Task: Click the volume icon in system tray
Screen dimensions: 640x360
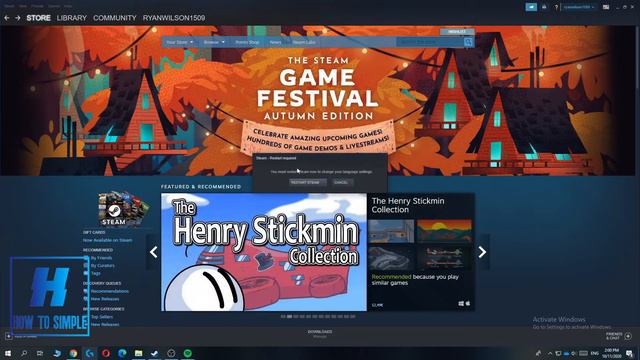Action: [573, 353]
